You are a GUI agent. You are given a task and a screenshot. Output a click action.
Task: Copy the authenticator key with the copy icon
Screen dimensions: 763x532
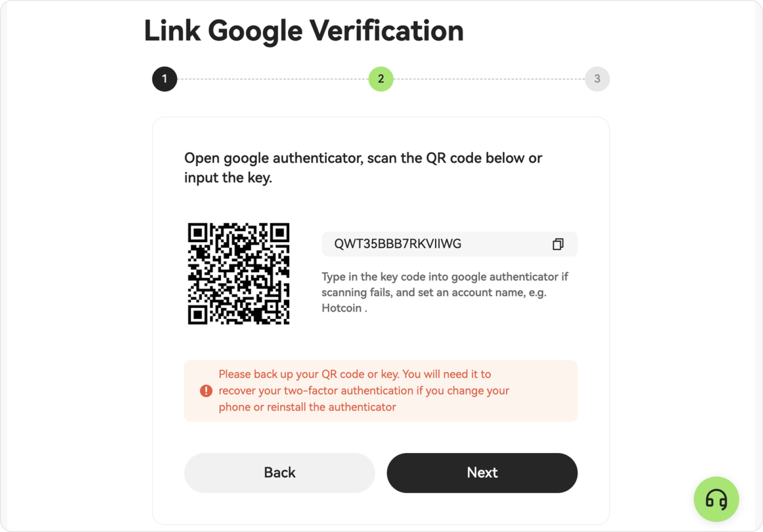click(558, 244)
